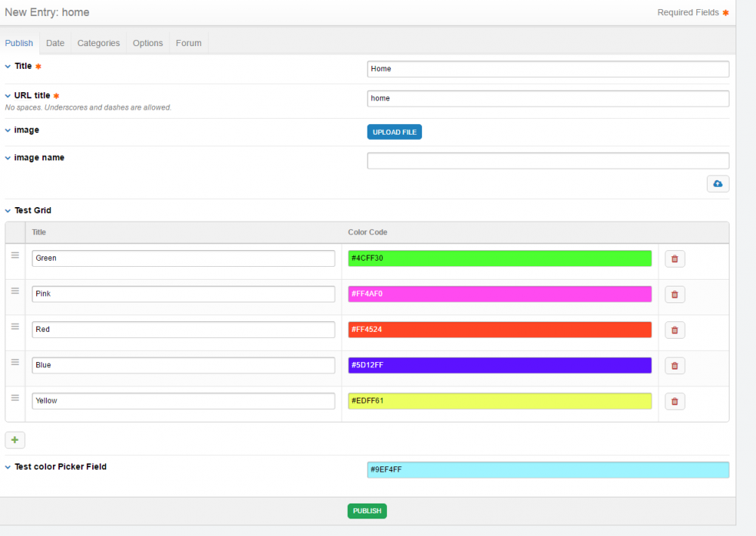Grab the drag handle on the Green row
756x536 pixels.
click(x=15, y=253)
